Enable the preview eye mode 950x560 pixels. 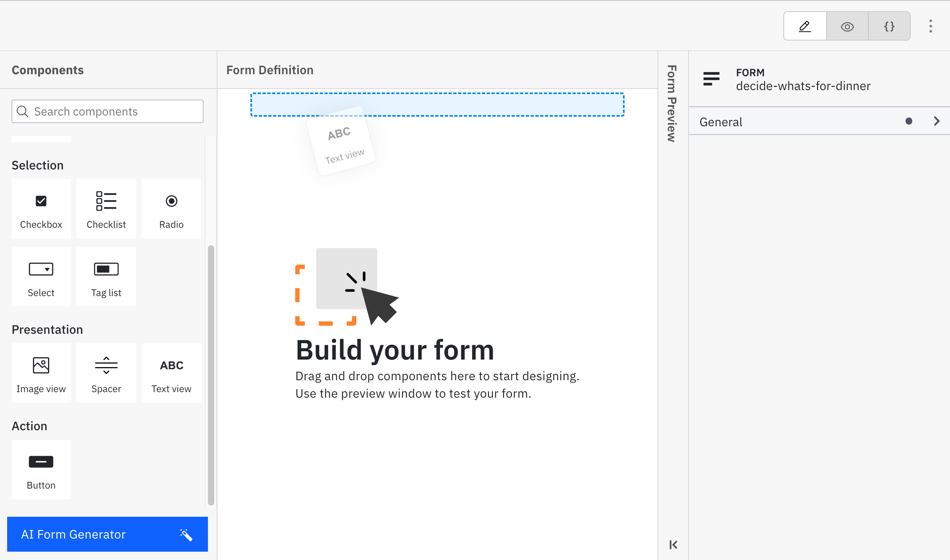pyautogui.click(x=847, y=26)
